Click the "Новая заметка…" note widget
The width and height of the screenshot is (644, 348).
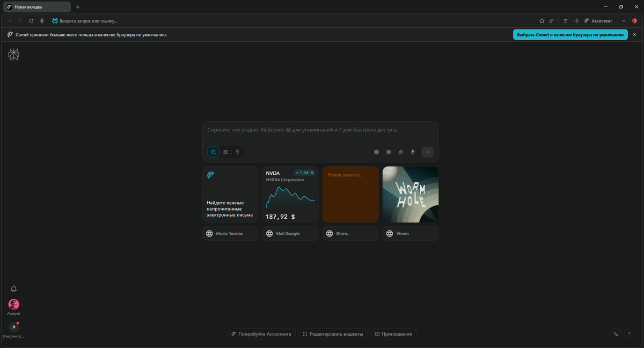tap(350, 194)
